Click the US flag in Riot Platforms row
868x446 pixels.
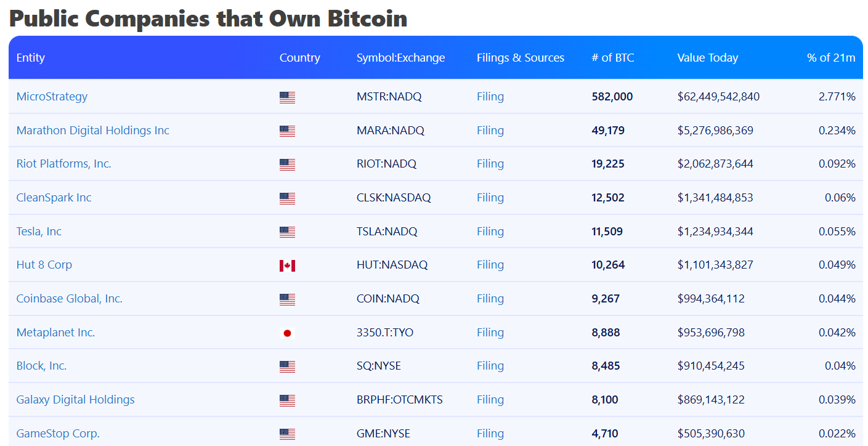(x=287, y=164)
